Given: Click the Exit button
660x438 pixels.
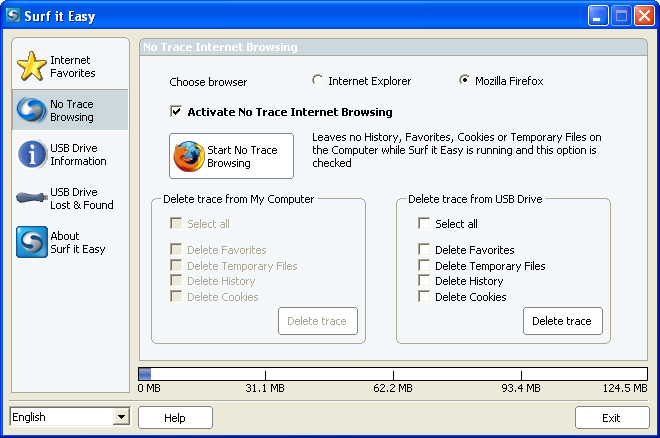Looking at the screenshot, I should point(612,418).
